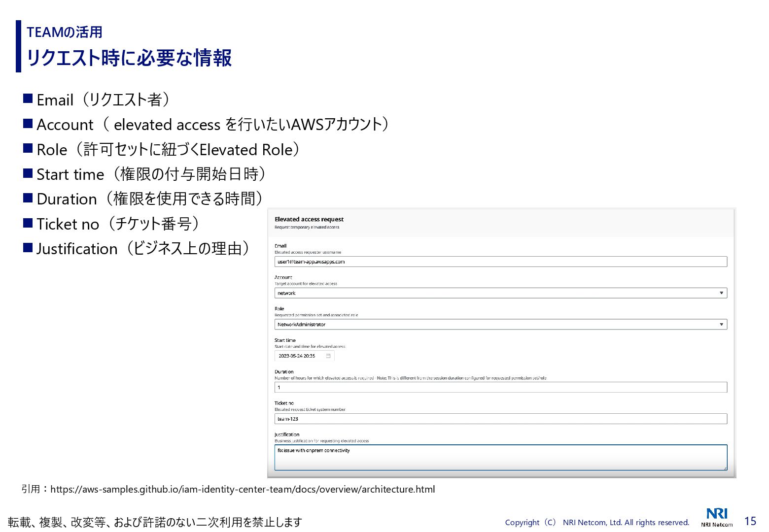The width and height of the screenshot is (769, 532).
Task: Click the Justification text area resize handle
Action: point(725,468)
